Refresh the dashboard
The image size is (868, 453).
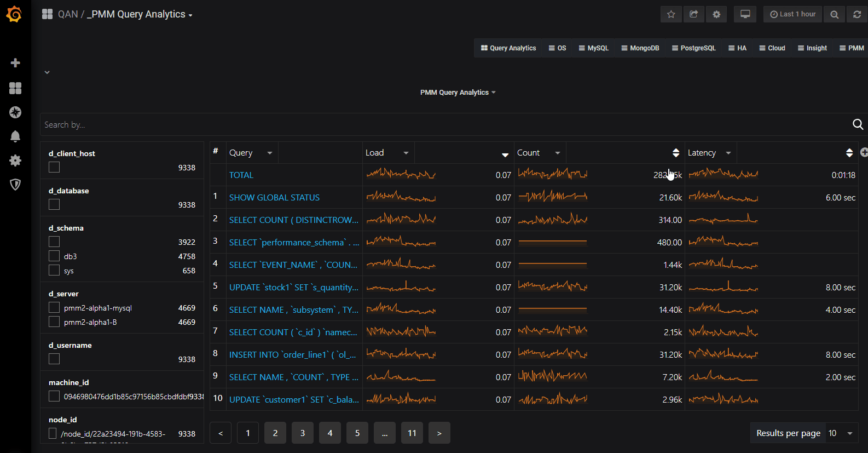coord(857,14)
